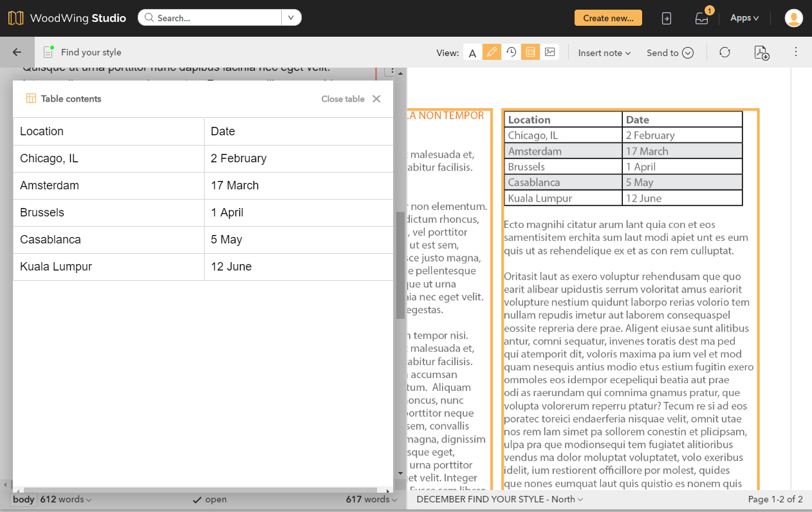The image size is (812, 512).
Task: Click the 2 February cell
Action: pos(299,158)
